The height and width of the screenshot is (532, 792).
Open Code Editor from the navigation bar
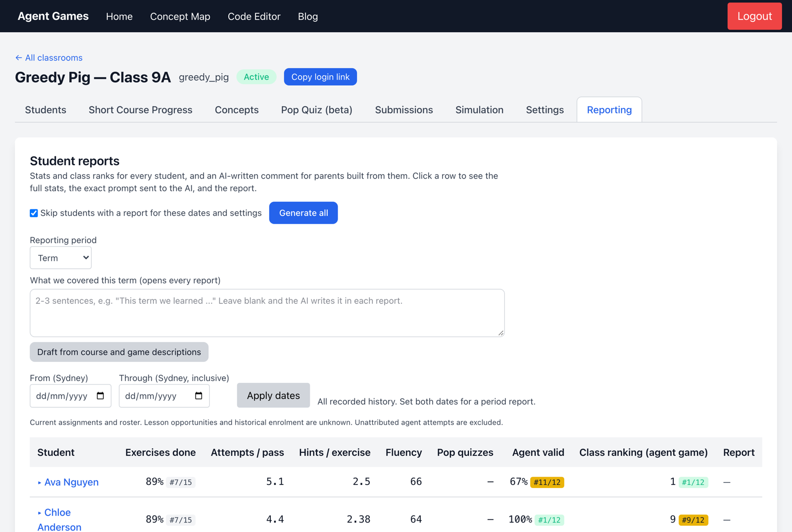coord(254,16)
